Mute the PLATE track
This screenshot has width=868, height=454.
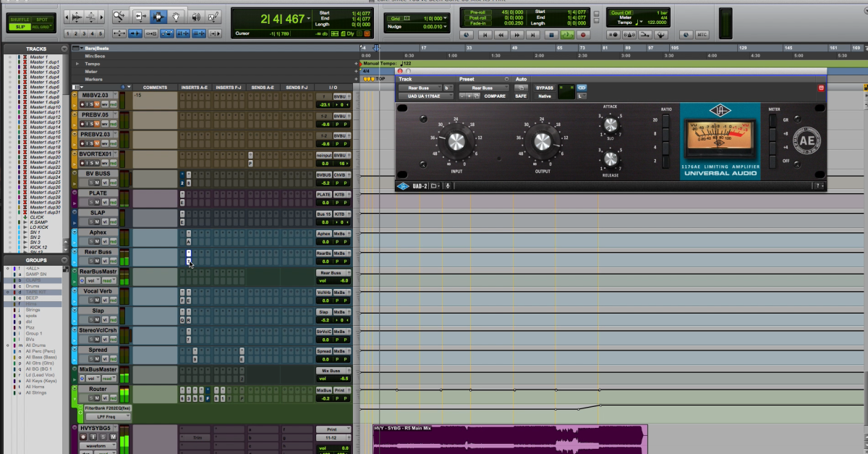(97, 201)
